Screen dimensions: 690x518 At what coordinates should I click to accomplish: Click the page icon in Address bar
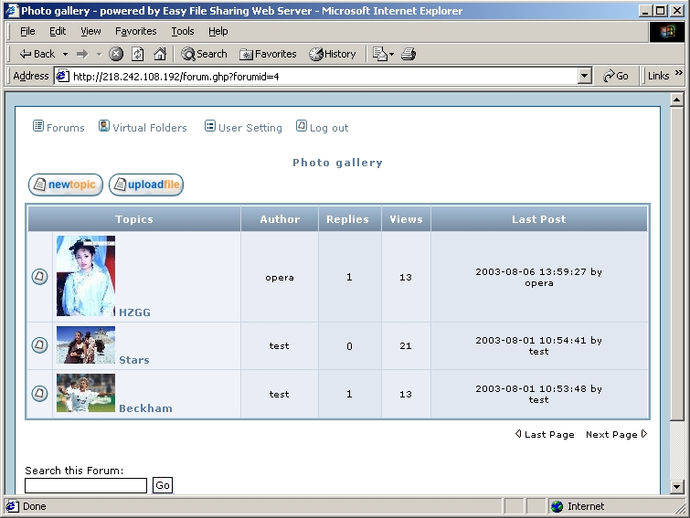[62, 76]
